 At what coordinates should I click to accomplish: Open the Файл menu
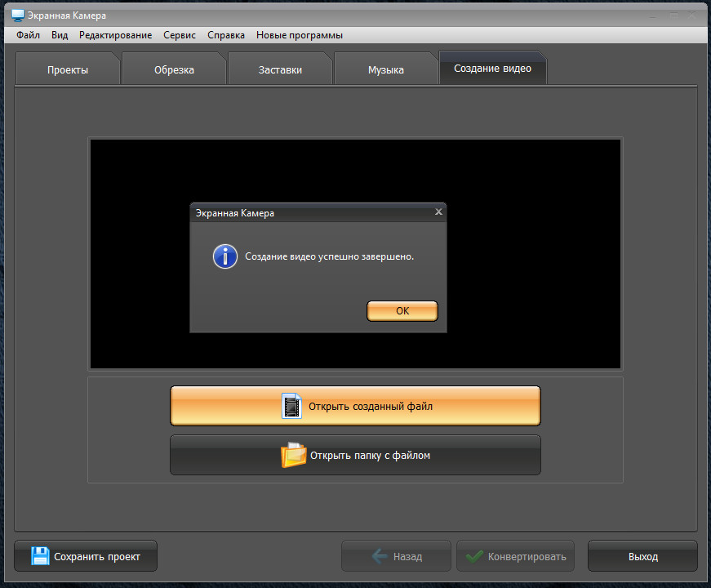point(28,35)
